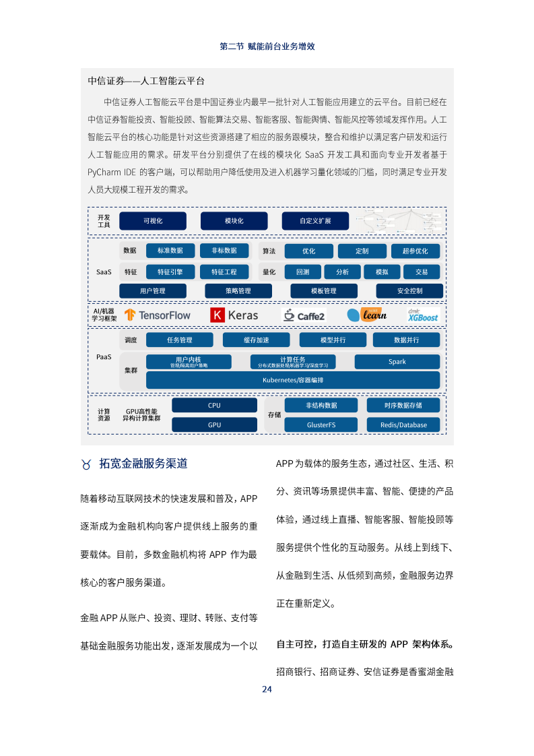Click the TensorFlow logo

point(156,315)
